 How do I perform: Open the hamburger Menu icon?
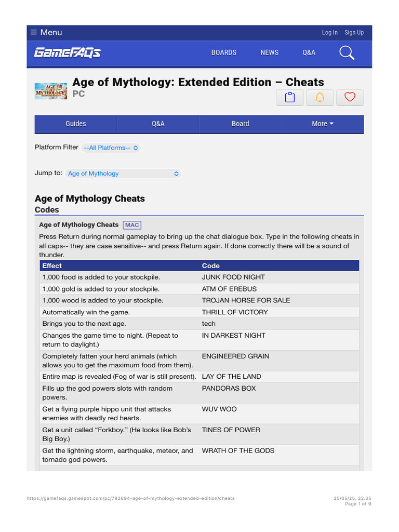(x=34, y=32)
